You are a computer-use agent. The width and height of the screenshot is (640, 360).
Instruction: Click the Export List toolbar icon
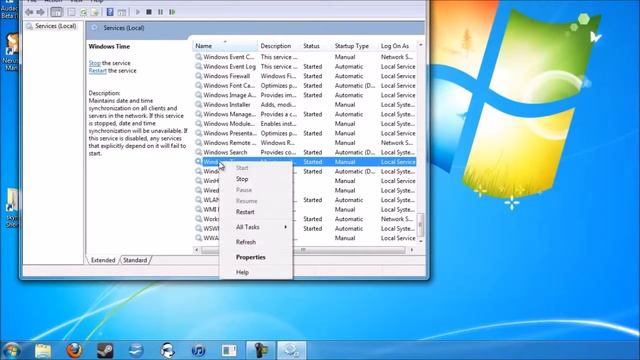point(95,12)
